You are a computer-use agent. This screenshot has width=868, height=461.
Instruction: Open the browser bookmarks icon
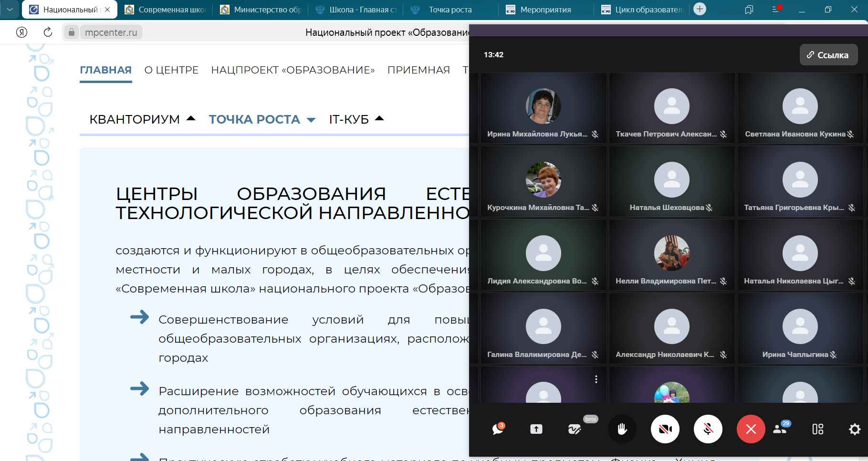point(749,10)
